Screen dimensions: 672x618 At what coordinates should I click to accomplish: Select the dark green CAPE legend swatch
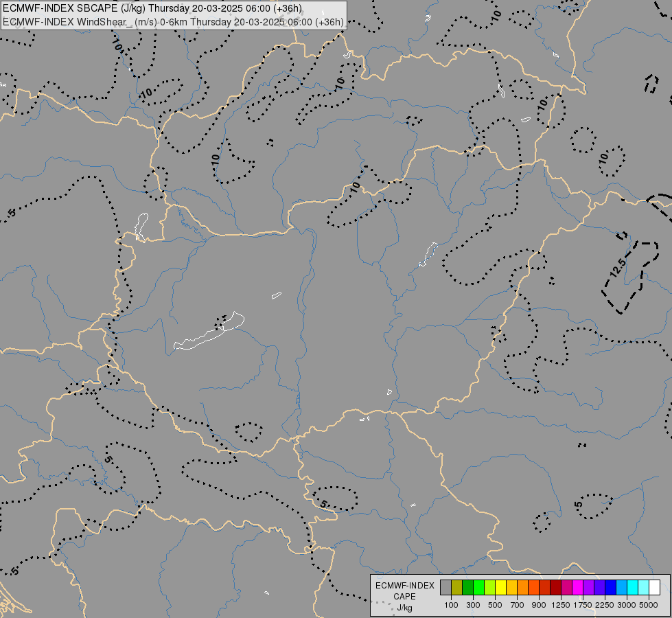(467, 588)
